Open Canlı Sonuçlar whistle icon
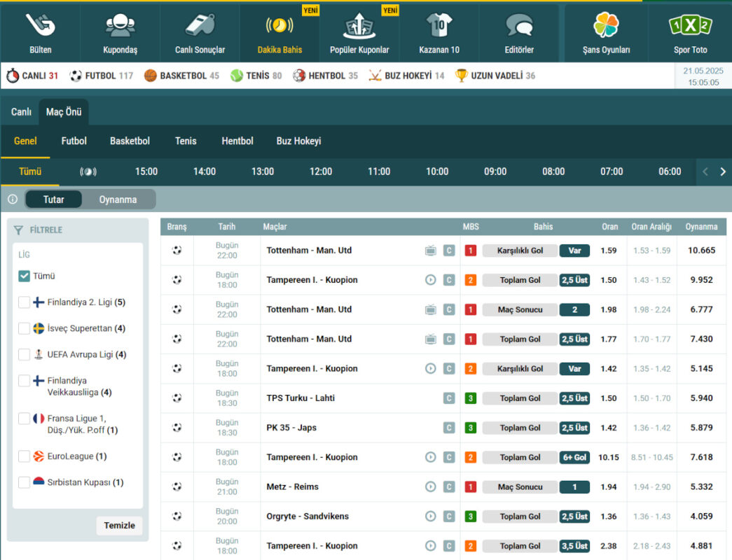The width and height of the screenshot is (732, 560). tap(200, 24)
